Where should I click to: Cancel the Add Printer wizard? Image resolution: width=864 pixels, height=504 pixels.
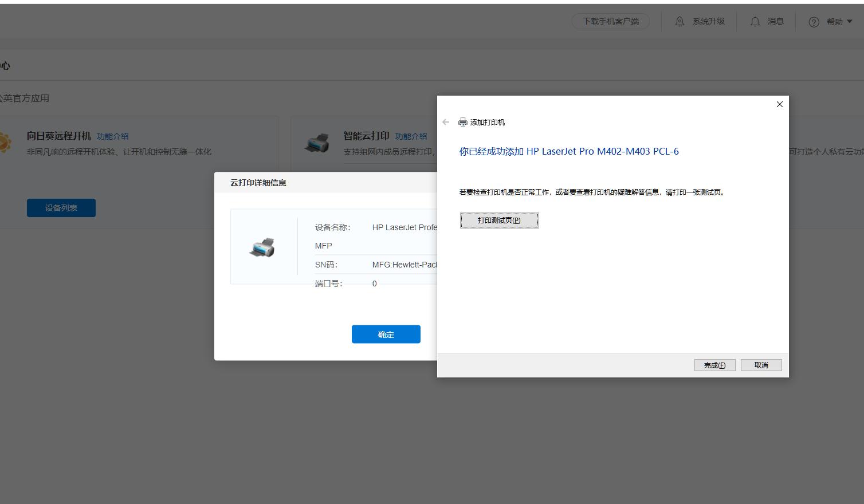761,365
